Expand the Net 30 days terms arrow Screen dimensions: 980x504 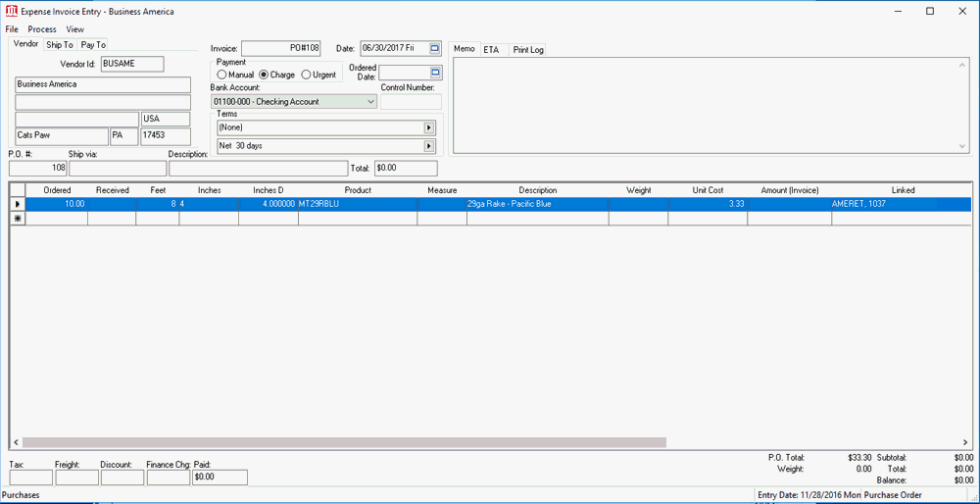[429, 146]
